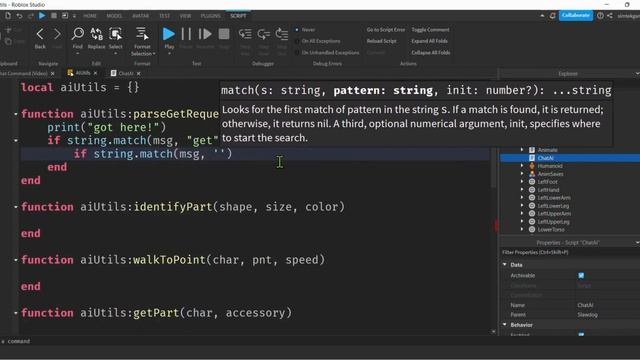The width and height of the screenshot is (640, 360).
Task: Click the Step Over debugger icon
Action: click(x=264, y=34)
